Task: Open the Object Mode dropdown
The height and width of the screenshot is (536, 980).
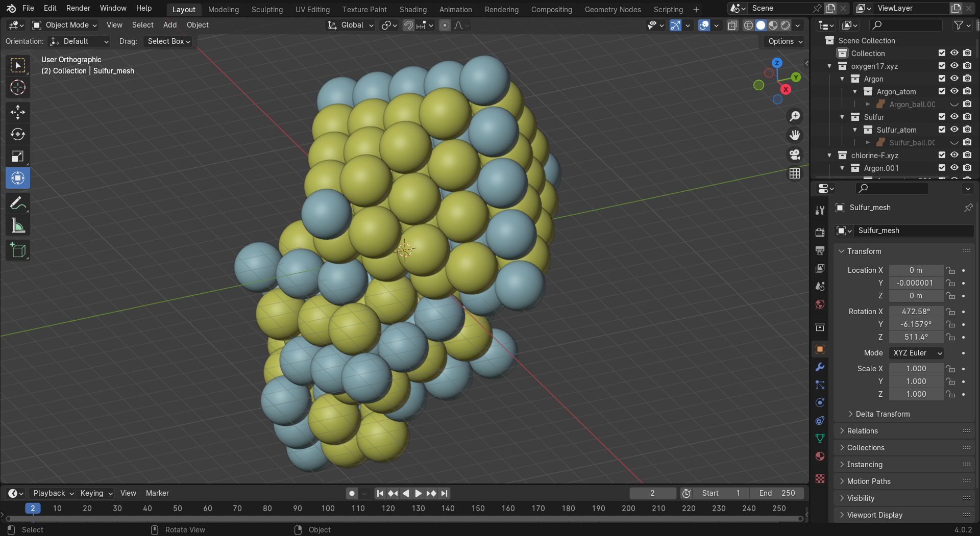Action: pos(65,25)
